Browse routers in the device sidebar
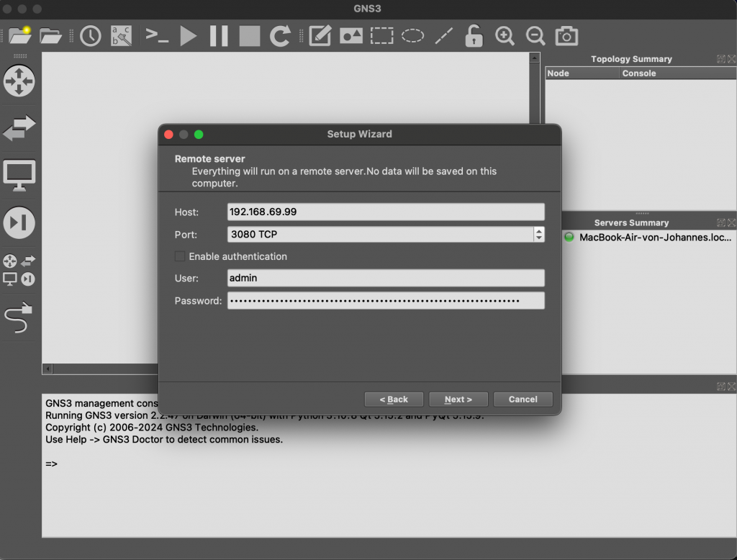737x560 pixels. (x=19, y=81)
